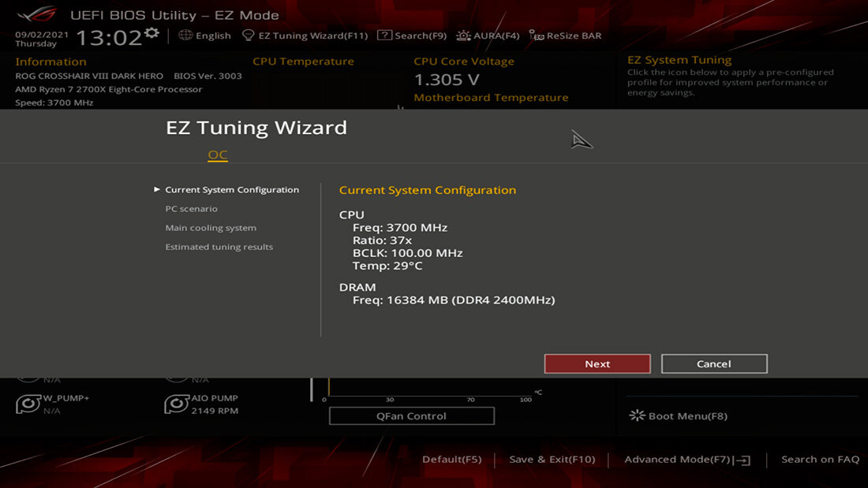Open Search on FAQ link

point(821,460)
